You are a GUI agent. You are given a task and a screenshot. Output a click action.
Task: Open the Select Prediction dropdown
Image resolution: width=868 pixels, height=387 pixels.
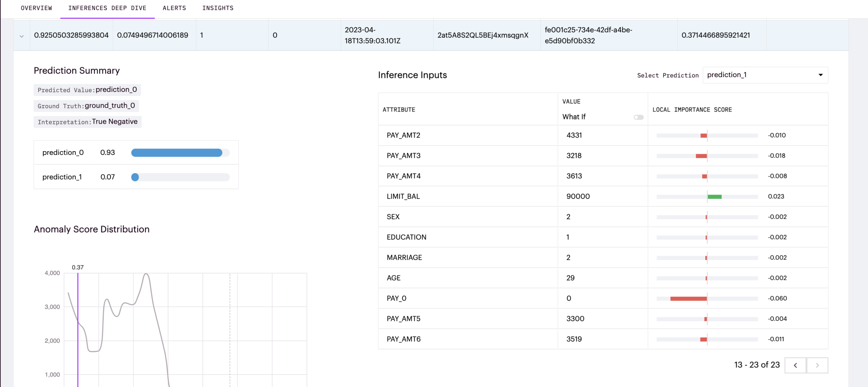pos(765,75)
